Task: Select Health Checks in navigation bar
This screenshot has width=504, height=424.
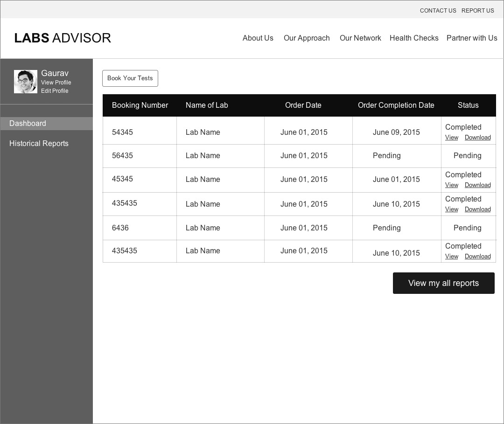Action: point(414,38)
